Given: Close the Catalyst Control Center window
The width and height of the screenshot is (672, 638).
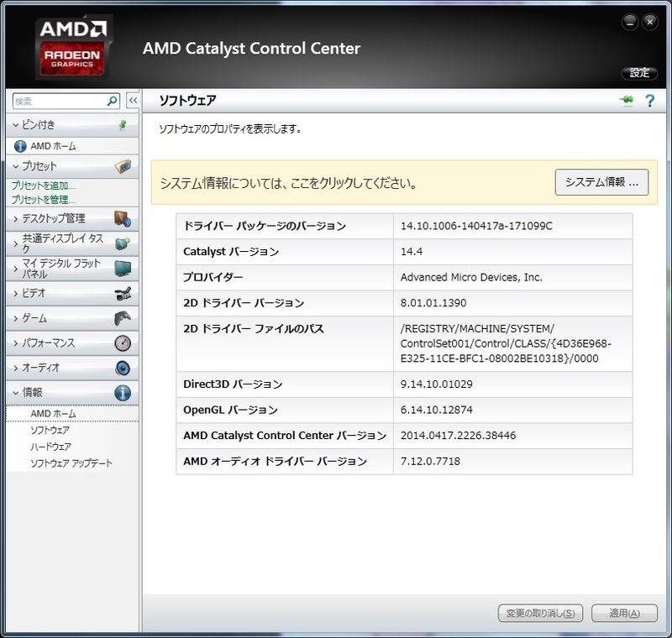Looking at the screenshot, I should [x=649, y=23].
